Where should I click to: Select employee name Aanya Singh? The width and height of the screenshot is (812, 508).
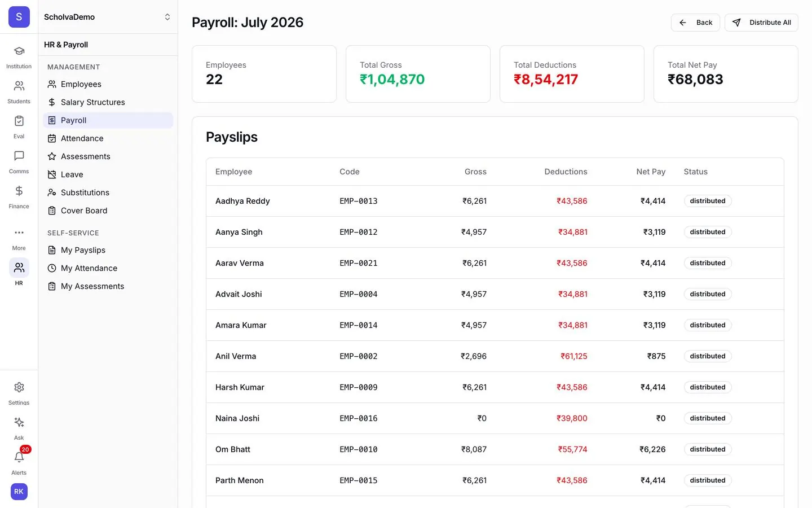[239, 232]
